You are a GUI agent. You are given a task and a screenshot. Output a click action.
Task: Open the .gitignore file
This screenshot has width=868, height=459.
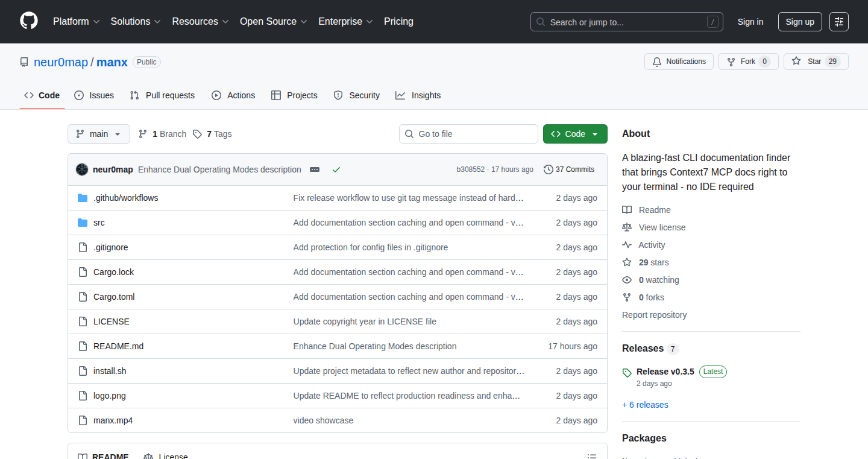pyautogui.click(x=110, y=247)
